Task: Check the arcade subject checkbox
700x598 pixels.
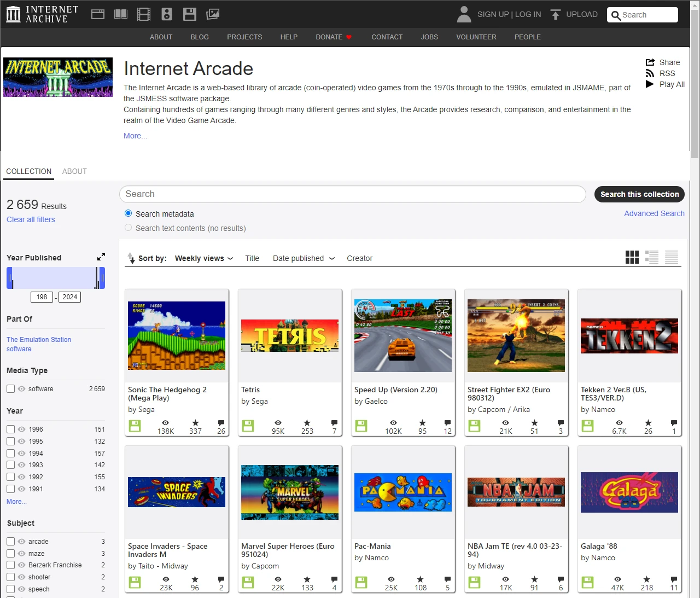Action: coord(10,542)
